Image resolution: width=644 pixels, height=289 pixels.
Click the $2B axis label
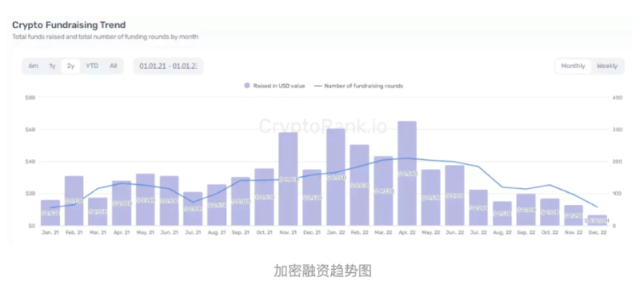click(30, 193)
